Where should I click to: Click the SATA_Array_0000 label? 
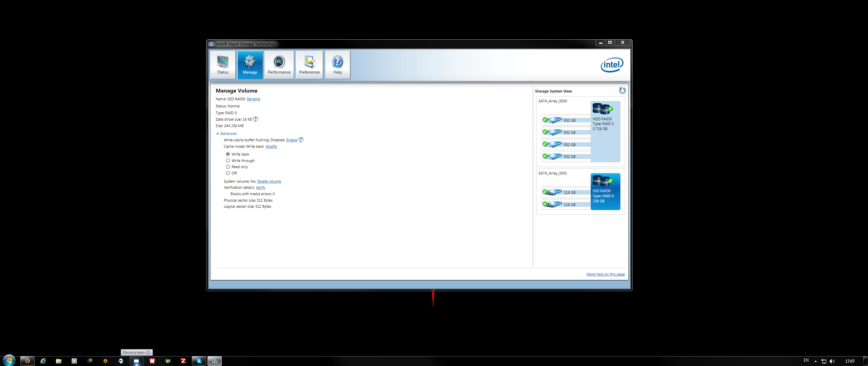(553, 101)
